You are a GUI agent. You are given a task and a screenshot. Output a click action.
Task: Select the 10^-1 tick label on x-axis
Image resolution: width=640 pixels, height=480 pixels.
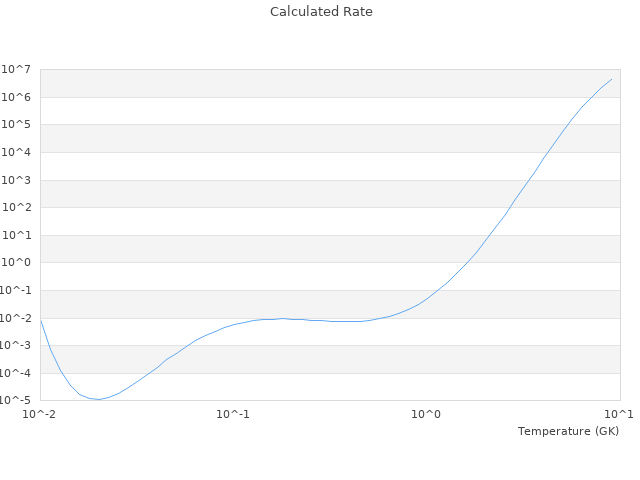pyautogui.click(x=233, y=414)
